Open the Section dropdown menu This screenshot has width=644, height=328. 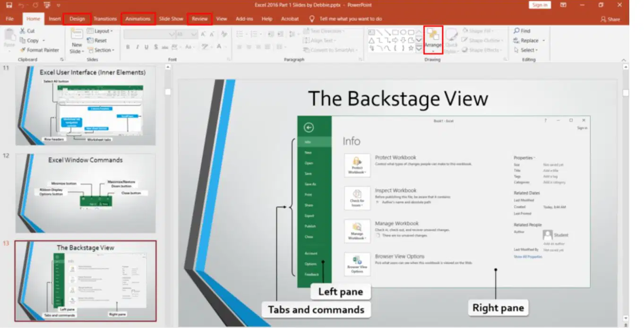point(101,50)
